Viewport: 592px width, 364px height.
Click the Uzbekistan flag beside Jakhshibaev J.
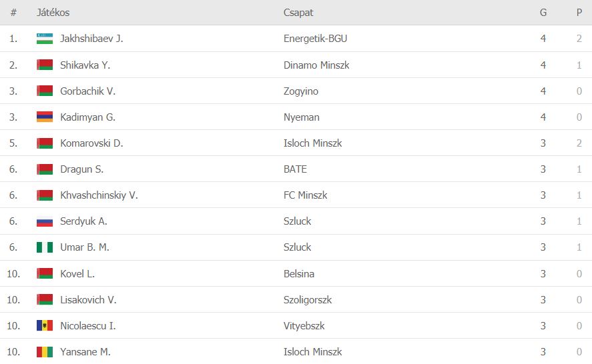45,39
